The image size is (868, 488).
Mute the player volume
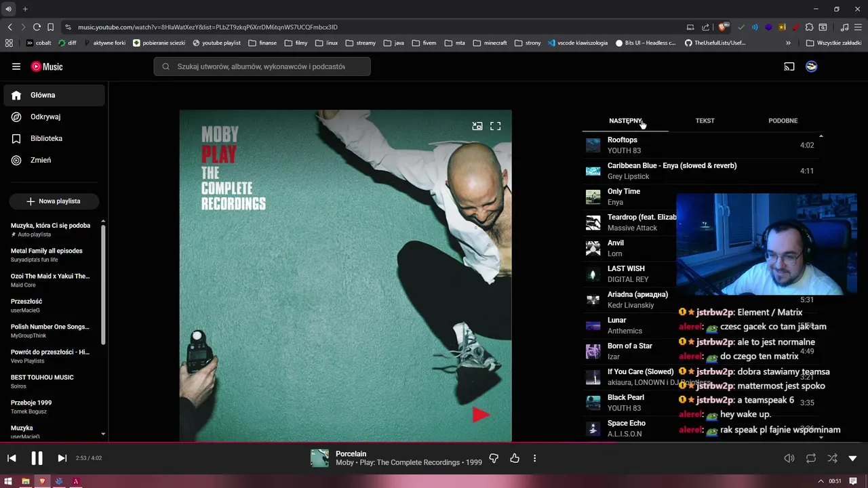click(x=789, y=458)
